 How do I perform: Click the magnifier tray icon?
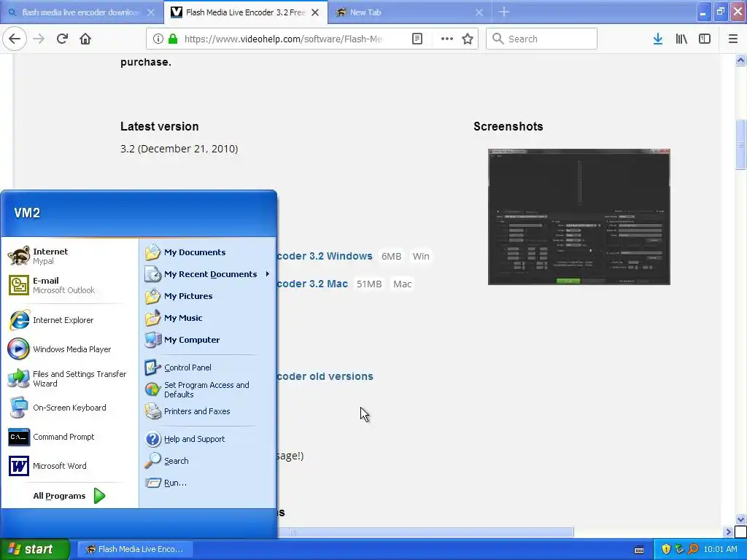click(694, 549)
